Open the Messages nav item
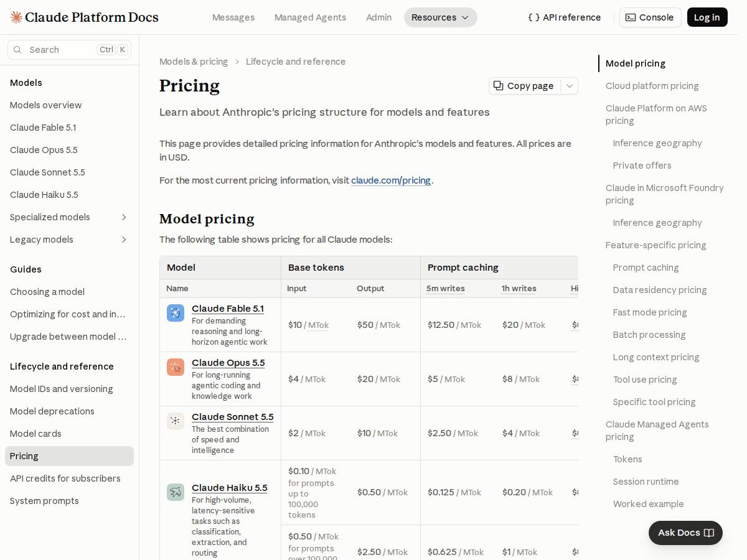This screenshot has height=560, width=747. point(233,17)
